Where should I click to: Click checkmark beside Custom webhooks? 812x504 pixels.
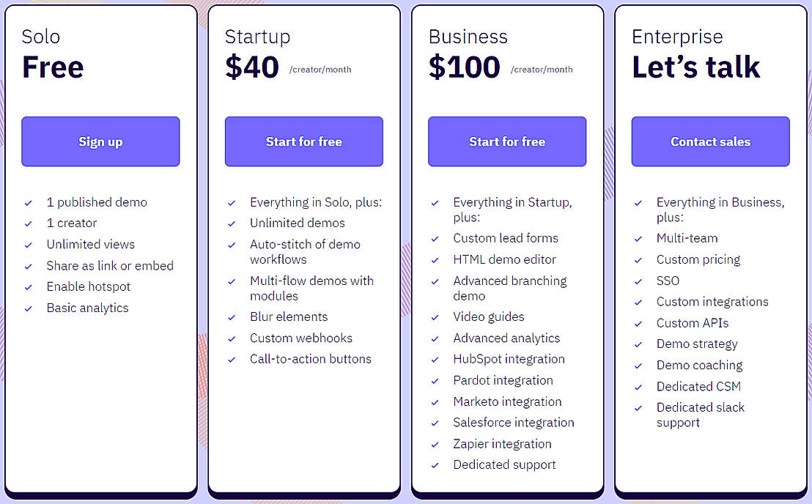(x=232, y=339)
